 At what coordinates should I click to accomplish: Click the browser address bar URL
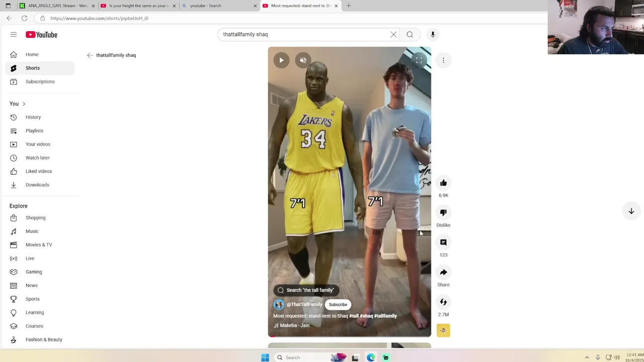click(x=99, y=18)
